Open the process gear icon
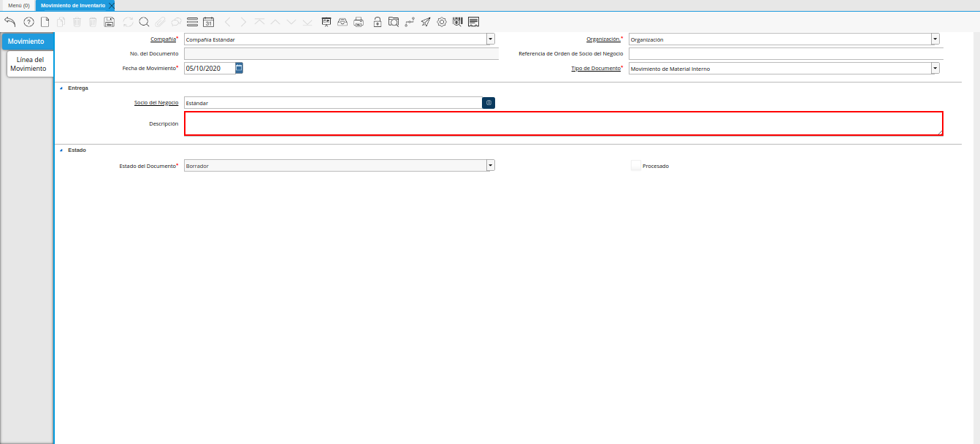This screenshot has height=444, width=980. click(442, 22)
